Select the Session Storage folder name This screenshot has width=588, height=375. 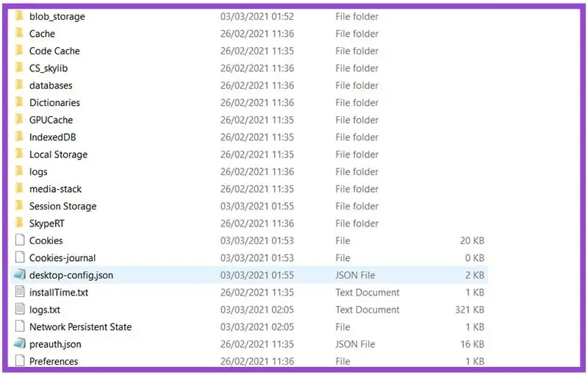click(62, 207)
